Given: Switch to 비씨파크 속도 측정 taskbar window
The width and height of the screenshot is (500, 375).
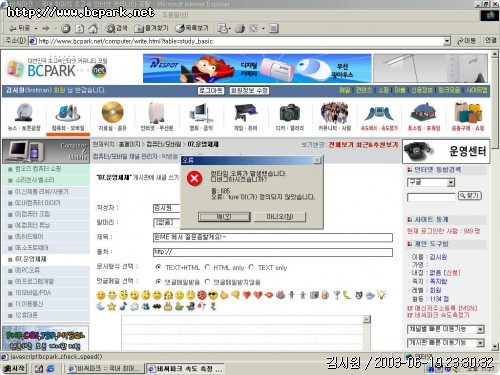Looking at the screenshot, I should click(x=185, y=369).
